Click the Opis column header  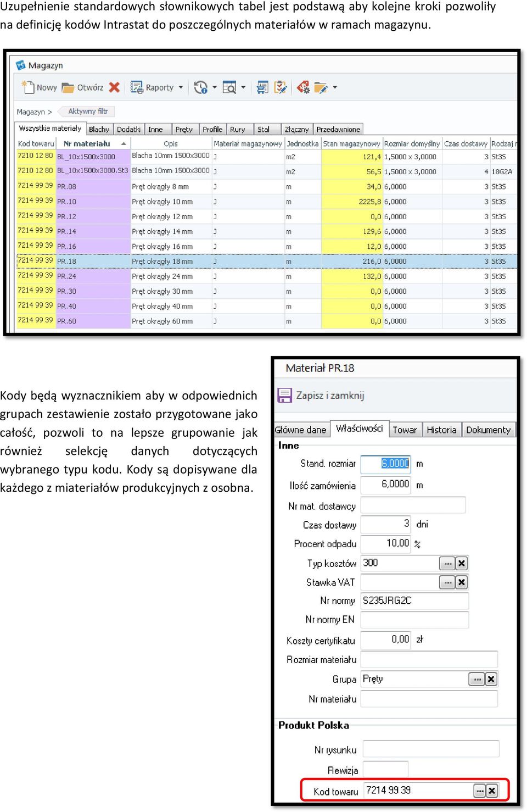(x=171, y=144)
